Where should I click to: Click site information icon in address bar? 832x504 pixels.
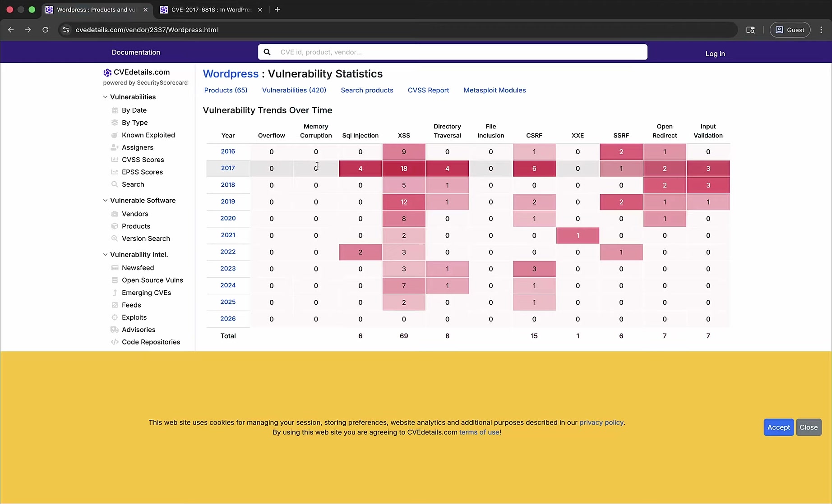(x=66, y=30)
